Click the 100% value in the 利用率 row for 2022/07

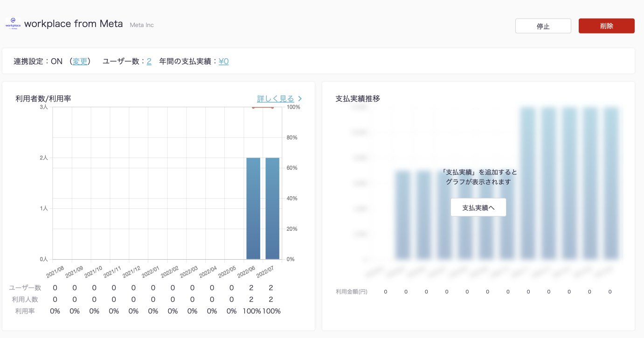click(x=271, y=311)
